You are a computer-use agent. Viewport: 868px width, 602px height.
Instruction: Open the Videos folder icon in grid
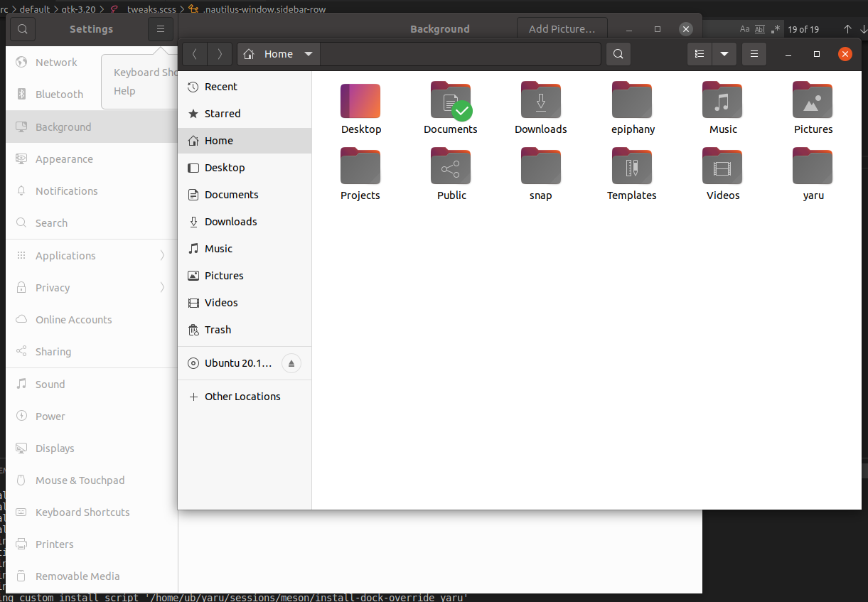(x=722, y=166)
